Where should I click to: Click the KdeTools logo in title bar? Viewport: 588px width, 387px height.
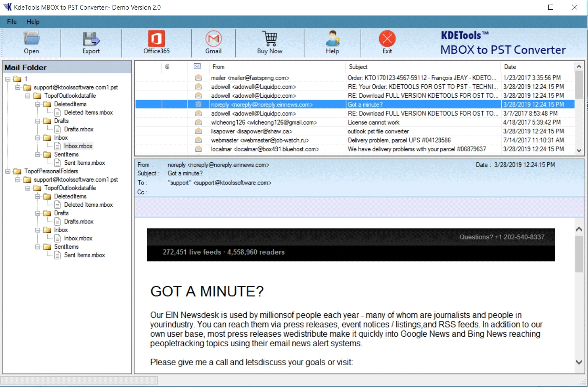pos(7,7)
